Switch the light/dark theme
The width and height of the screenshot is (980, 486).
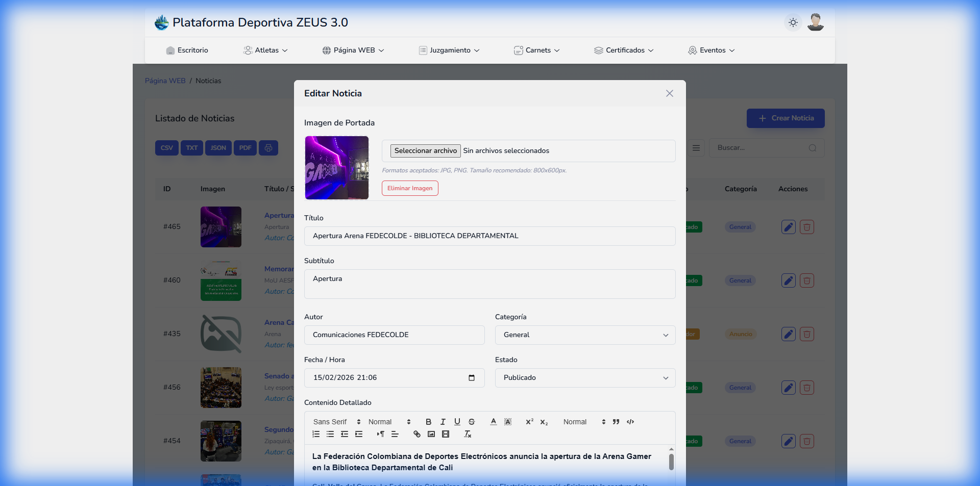(x=793, y=22)
